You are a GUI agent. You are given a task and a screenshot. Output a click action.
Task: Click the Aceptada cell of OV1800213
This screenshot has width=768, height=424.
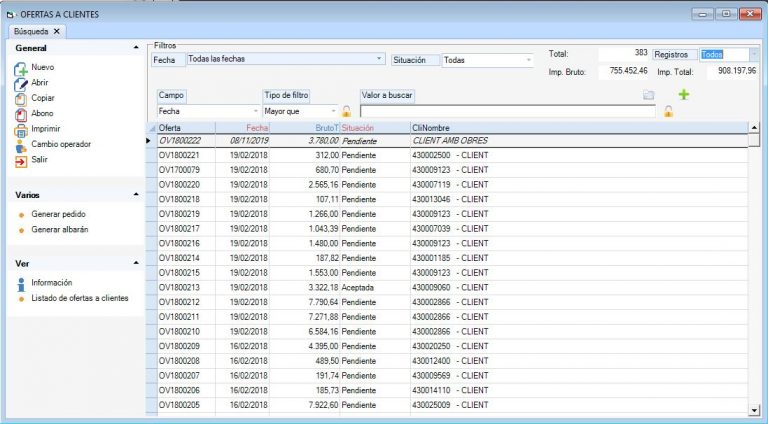pyautogui.click(x=375, y=287)
